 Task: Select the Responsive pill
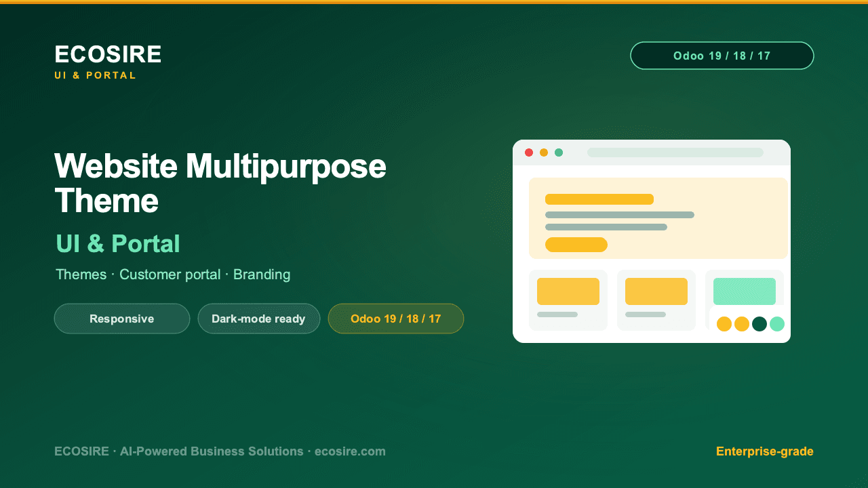[x=122, y=319]
